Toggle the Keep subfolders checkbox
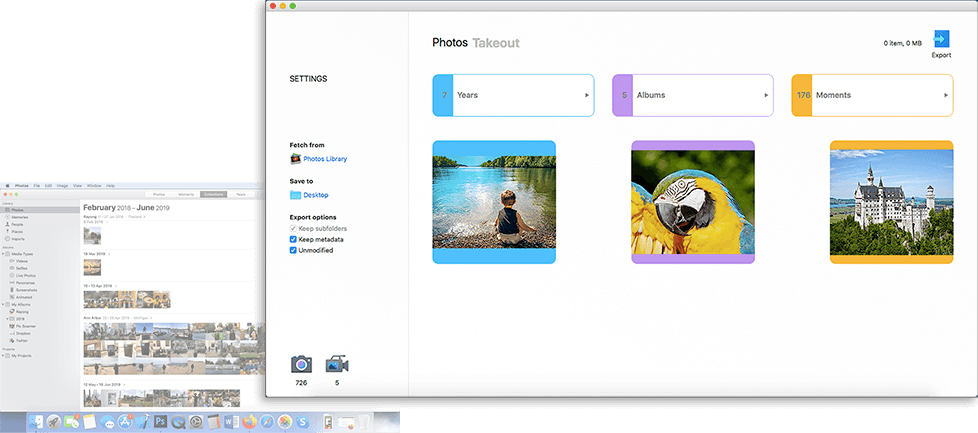The image size is (978, 433). pos(293,229)
